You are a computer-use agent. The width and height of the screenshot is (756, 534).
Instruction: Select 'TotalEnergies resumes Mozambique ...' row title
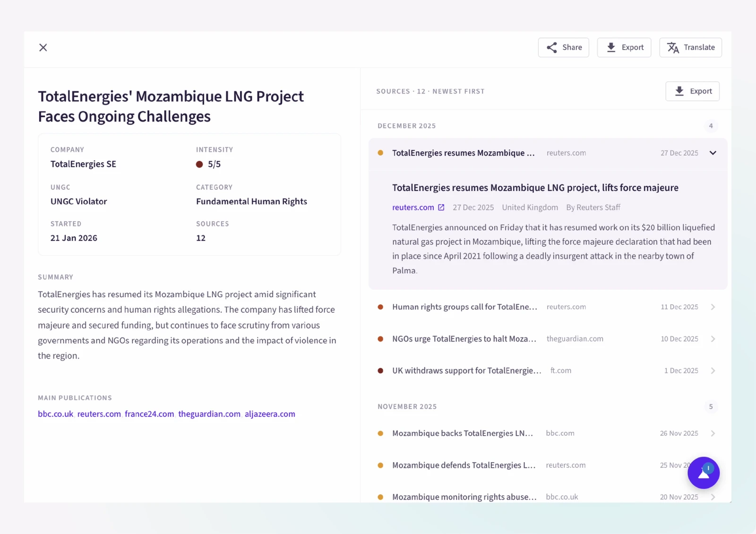coord(463,153)
